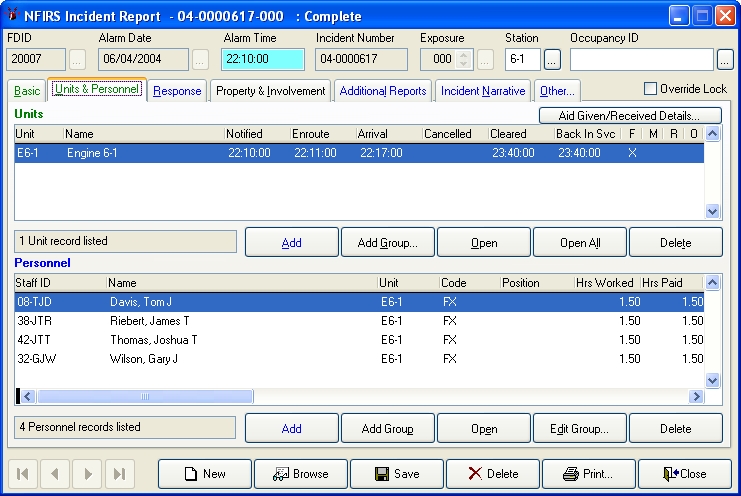741x496 pixels.
Task: Delete the incident report via bottom Delete button
Action: (x=493, y=474)
